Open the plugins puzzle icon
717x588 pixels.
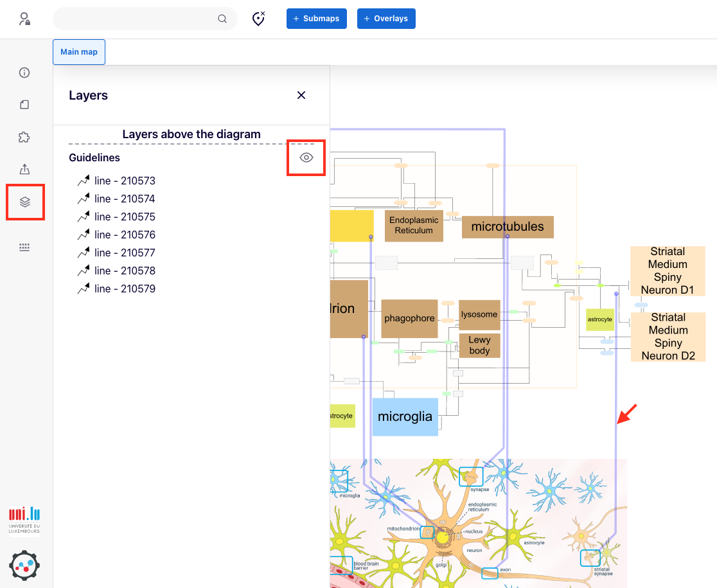(24, 137)
